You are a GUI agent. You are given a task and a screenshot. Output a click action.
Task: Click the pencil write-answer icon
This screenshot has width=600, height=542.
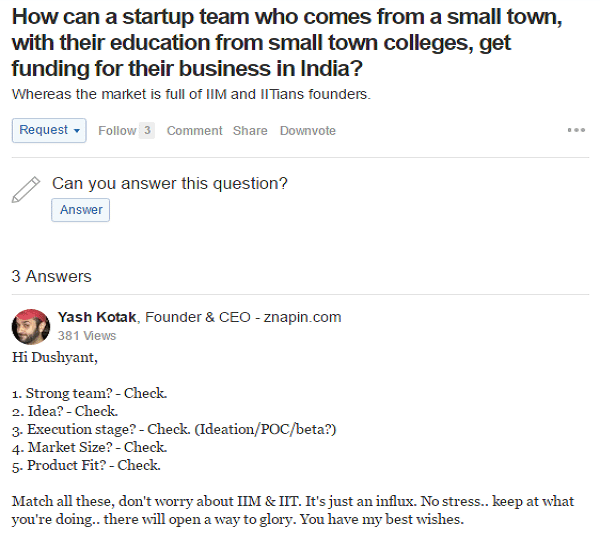(26, 189)
